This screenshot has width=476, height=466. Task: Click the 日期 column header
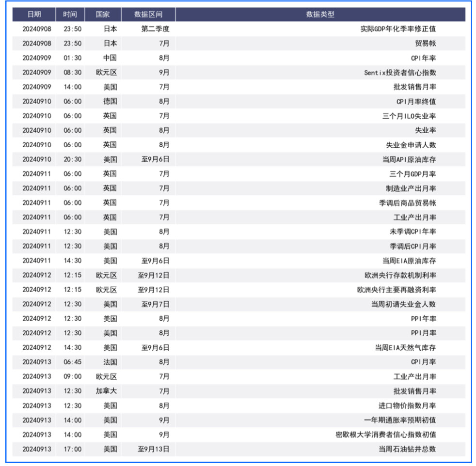34,14
